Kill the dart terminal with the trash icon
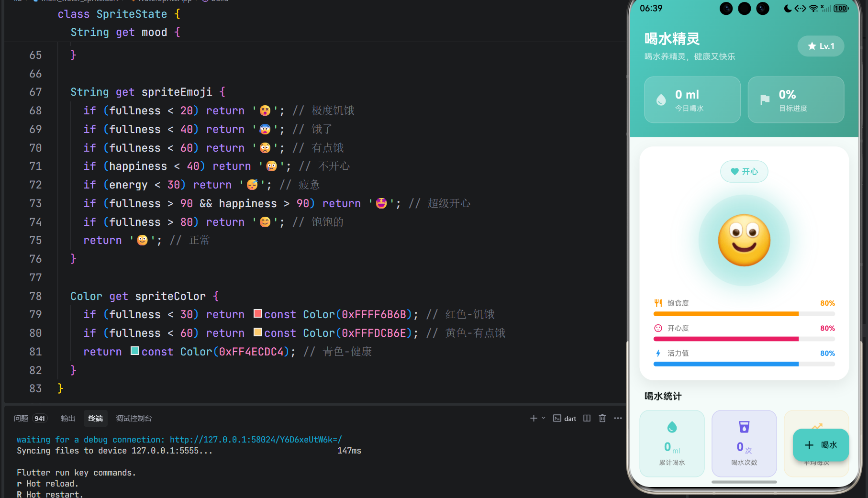This screenshot has height=498, width=868. (x=602, y=418)
